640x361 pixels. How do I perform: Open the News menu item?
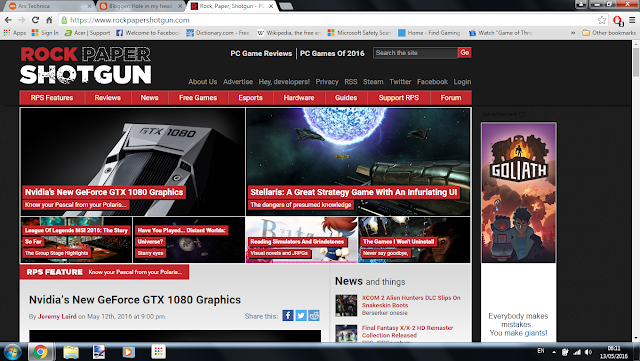click(149, 98)
